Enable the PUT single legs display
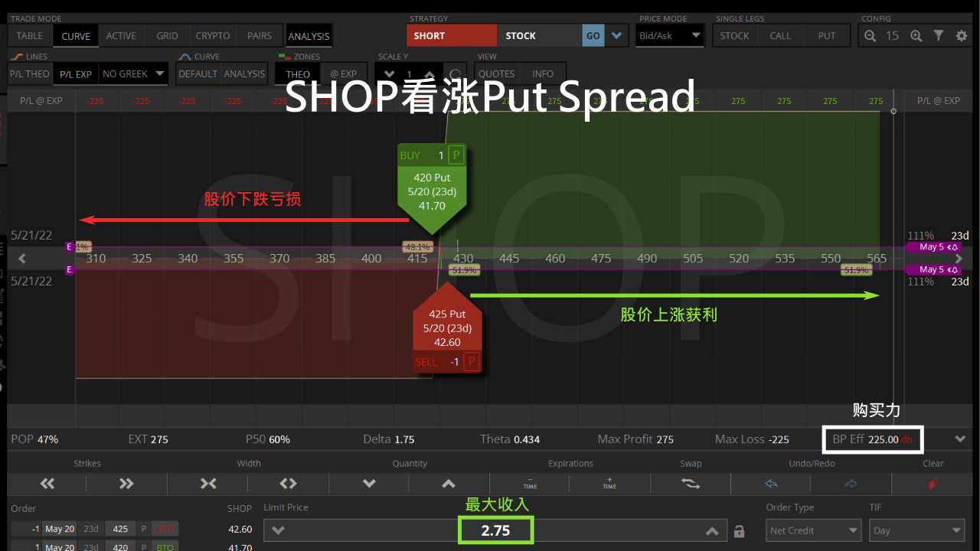This screenshot has width=980, height=551. point(826,35)
